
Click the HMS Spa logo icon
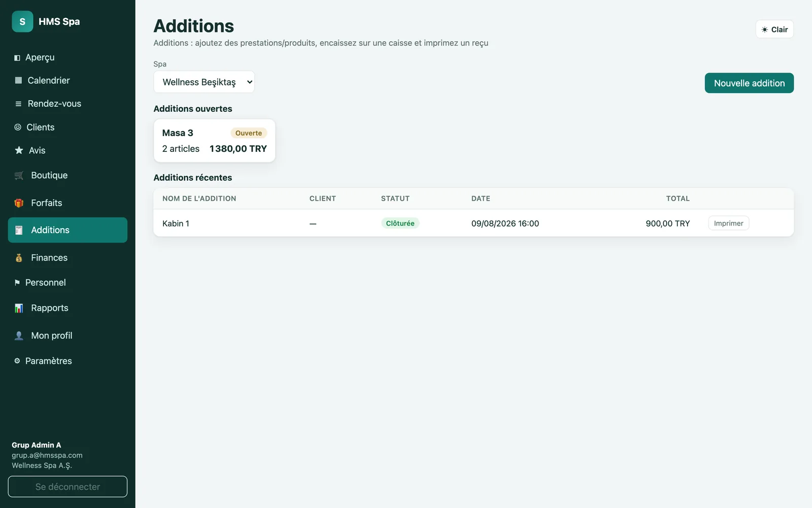pos(22,21)
